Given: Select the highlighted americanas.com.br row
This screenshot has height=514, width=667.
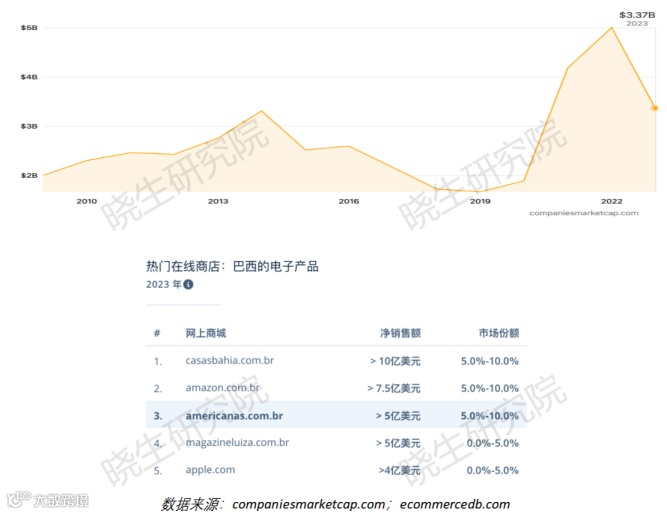Looking at the screenshot, I should pyautogui.click(x=336, y=415).
